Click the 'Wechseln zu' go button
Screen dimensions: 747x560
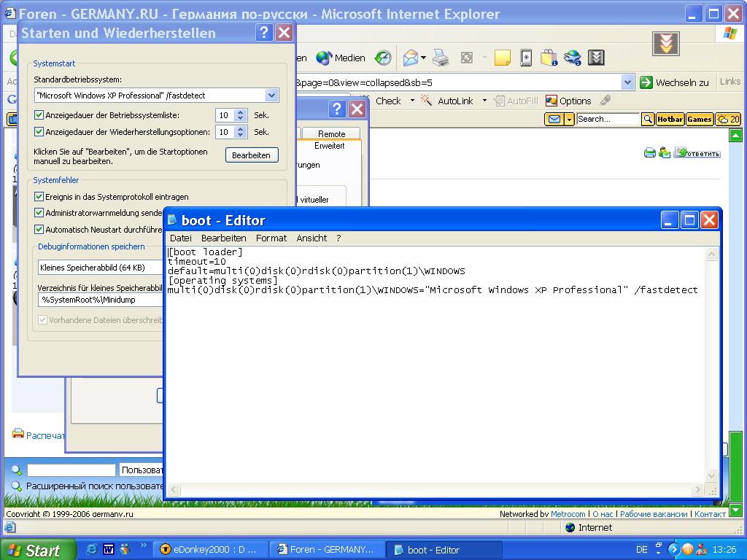pyautogui.click(x=674, y=82)
